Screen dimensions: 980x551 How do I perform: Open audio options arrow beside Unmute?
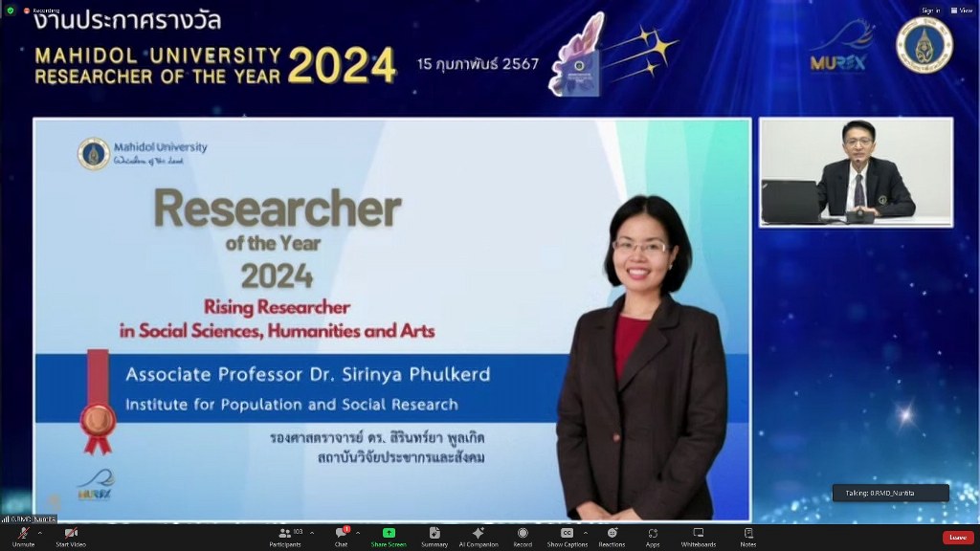pos(40,534)
